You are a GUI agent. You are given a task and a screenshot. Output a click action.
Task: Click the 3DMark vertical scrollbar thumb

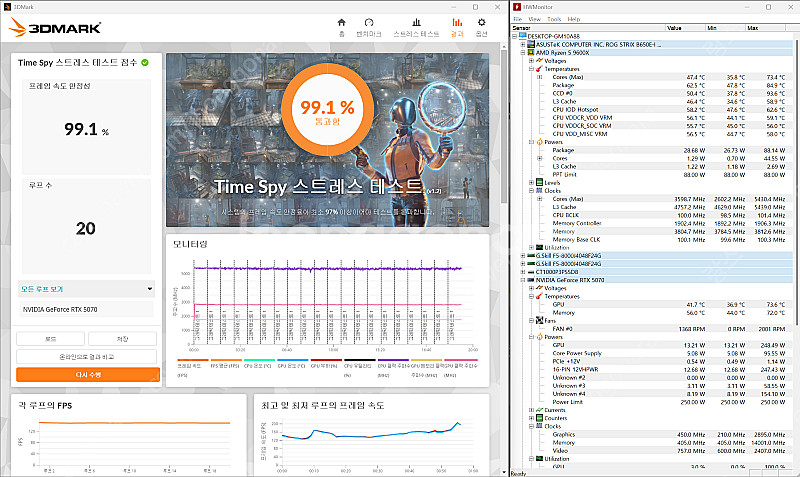(x=504, y=127)
